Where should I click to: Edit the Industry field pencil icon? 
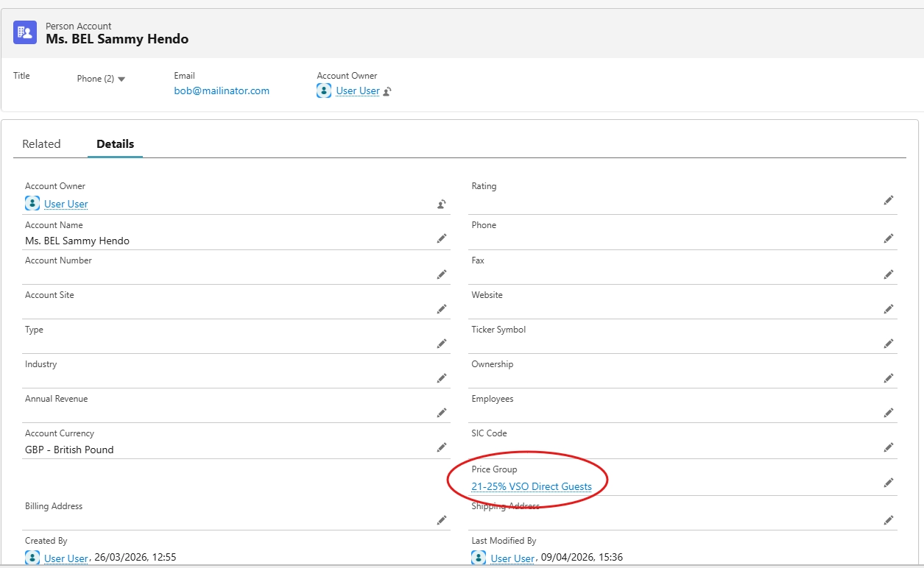coord(442,378)
